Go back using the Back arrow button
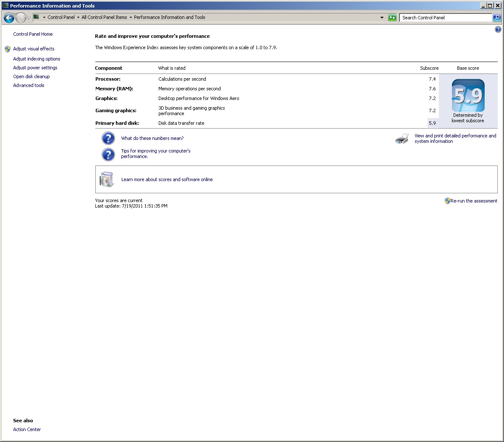 pos(9,18)
